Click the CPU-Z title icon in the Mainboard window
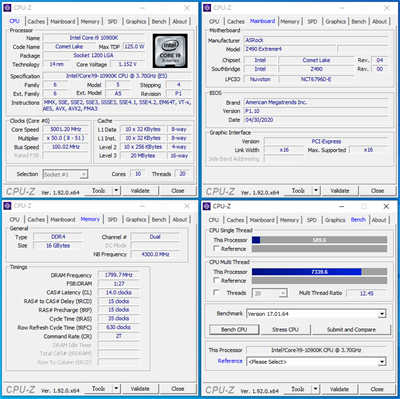 207,8
